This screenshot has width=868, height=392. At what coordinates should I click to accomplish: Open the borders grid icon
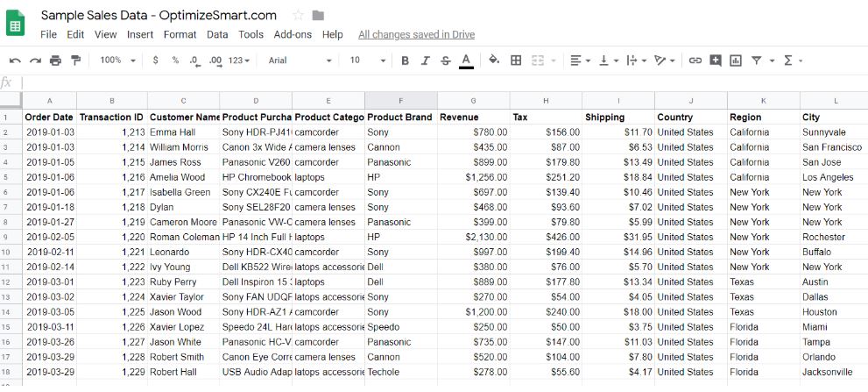pyautogui.click(x=516, y=61)
